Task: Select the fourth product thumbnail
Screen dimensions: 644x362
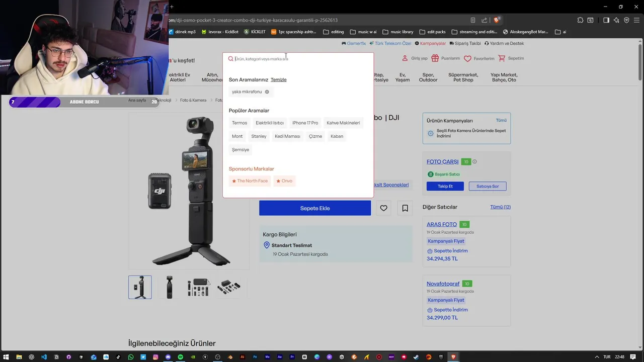Action: (228, 287)
